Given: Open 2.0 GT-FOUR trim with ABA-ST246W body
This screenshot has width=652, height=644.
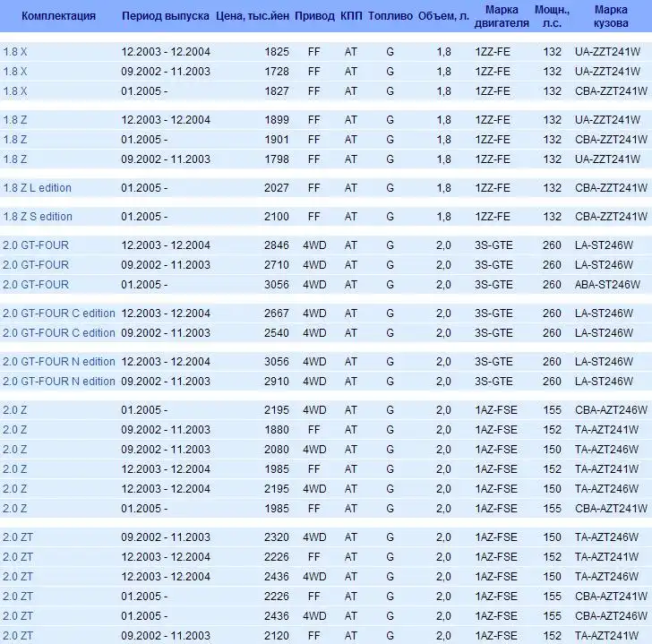Looking at the screenshot, I should click(x=36, y=285).
